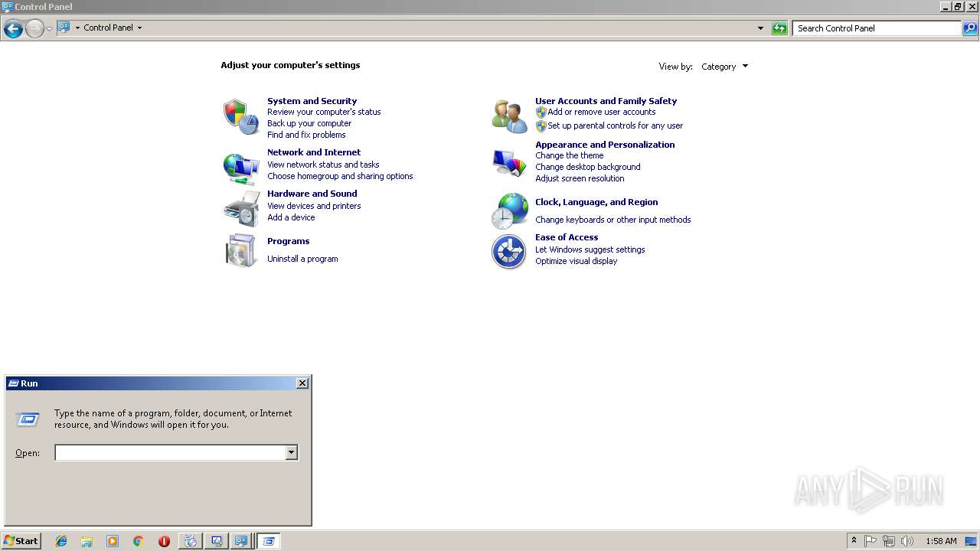Click Add or remove user accounts
Image resolution: width=980 pixels, height=551 pixels.
pos(602,112)
